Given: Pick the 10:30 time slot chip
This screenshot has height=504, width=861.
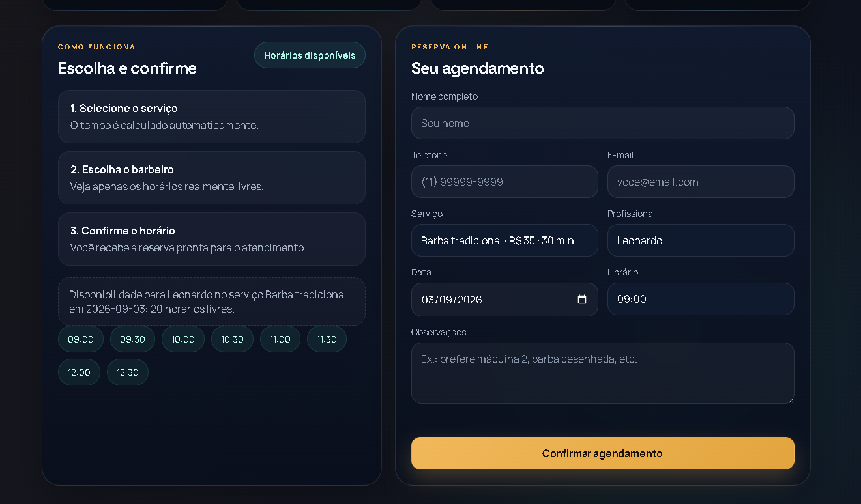Looking at the screenshot, I should (232, 339).
